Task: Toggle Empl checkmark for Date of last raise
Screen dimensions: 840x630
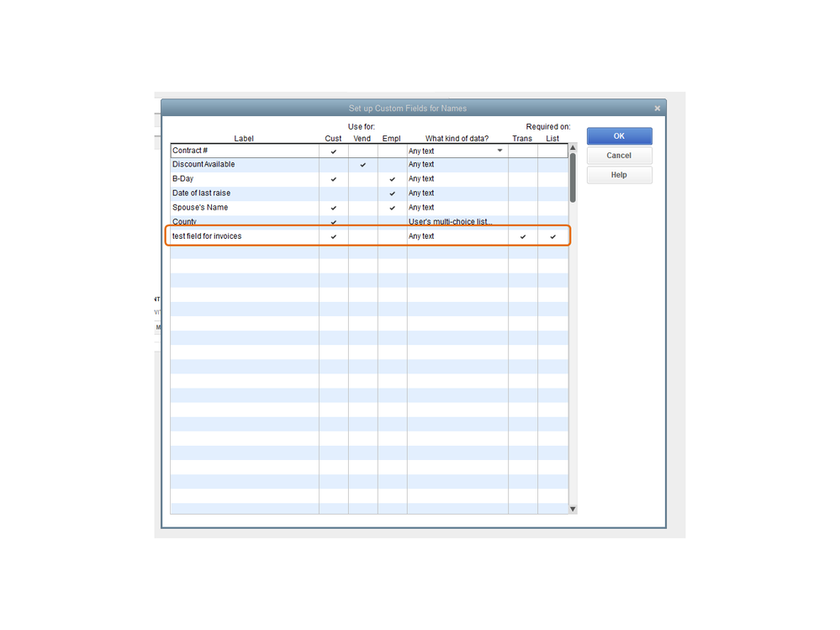Action: pos(392,193)
